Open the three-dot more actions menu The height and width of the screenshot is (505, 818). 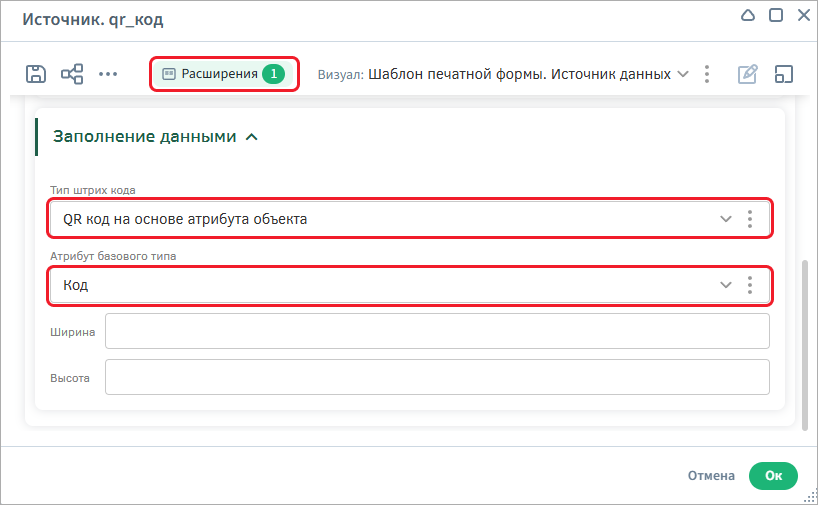(x=108, y=74)
